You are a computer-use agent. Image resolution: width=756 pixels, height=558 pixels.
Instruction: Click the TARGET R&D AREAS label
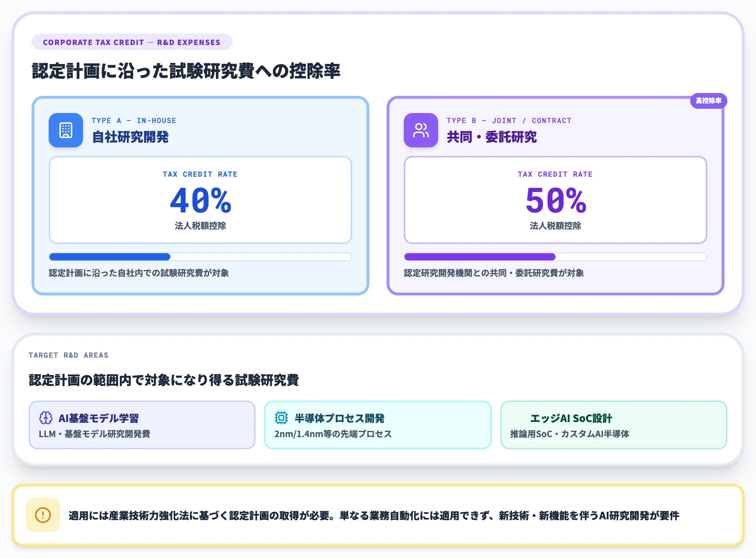coord(68,355)
